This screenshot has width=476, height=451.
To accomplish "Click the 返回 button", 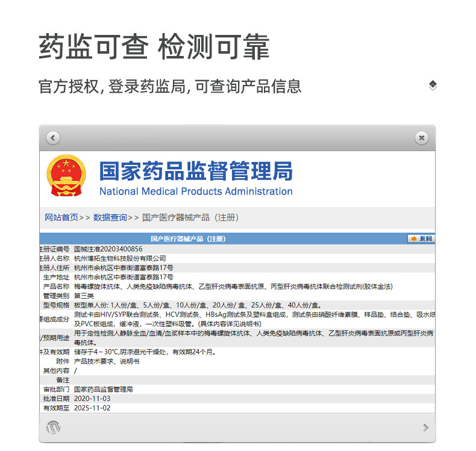I will 421,238.
